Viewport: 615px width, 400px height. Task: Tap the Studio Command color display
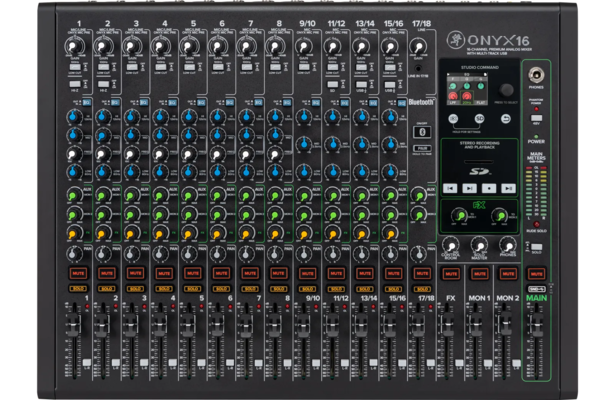pos(467,88)
